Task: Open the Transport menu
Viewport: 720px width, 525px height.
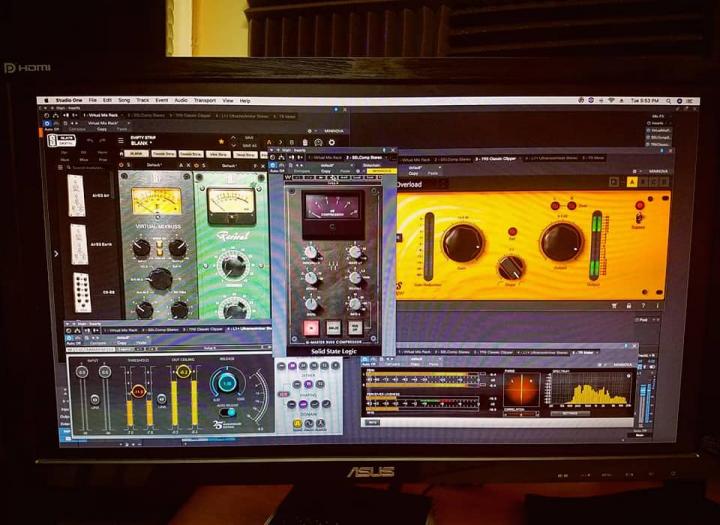Action: pos(204,100)
